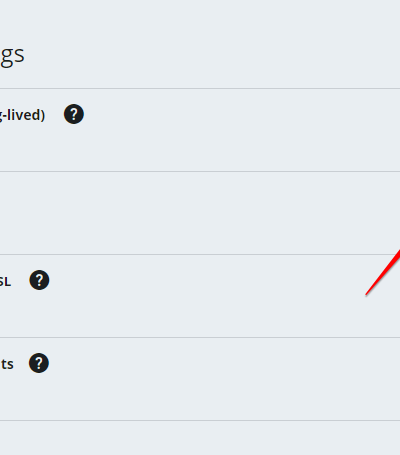Click the blank area above the heading
400x455 pixels.
point(200,20)
